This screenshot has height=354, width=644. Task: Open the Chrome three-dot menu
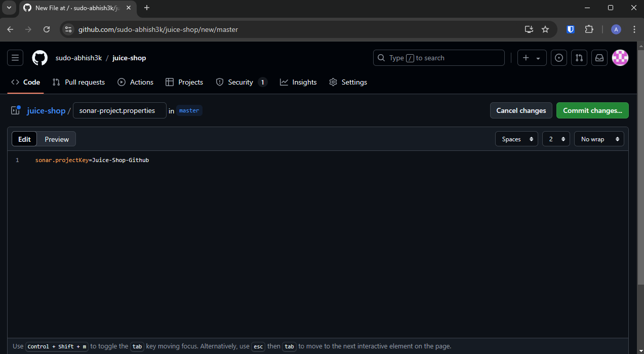[x=634, y=29]
